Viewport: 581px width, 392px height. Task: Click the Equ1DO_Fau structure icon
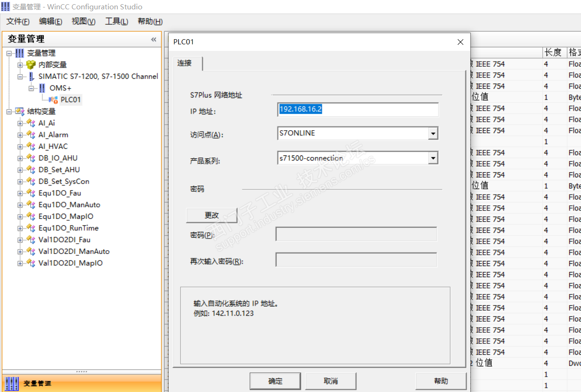point(31,193)
